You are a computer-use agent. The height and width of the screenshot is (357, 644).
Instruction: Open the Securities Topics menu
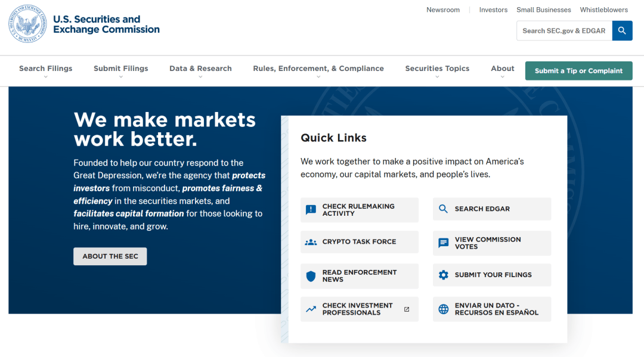pos(437,69)
